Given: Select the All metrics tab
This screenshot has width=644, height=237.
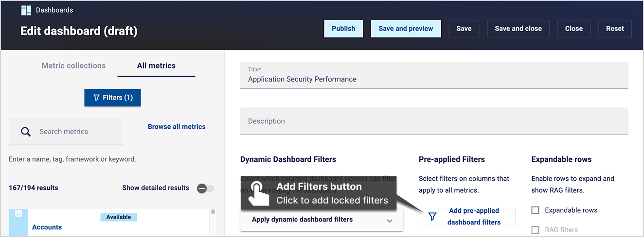Looking at the screenshot, I should pos(156,66).
